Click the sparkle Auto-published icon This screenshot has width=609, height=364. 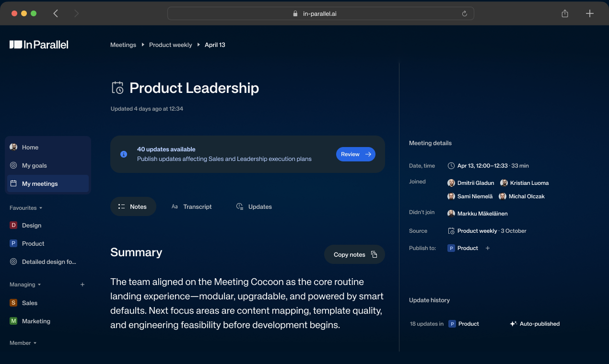(513, 324)
